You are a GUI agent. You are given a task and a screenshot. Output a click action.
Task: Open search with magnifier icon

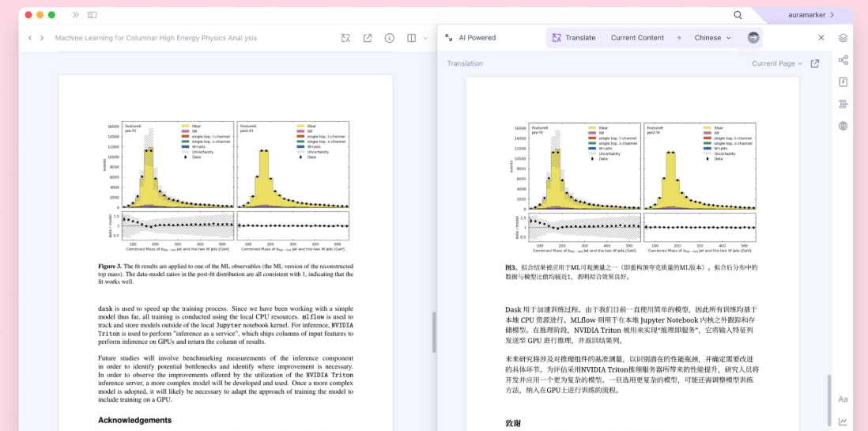[738, 15]
